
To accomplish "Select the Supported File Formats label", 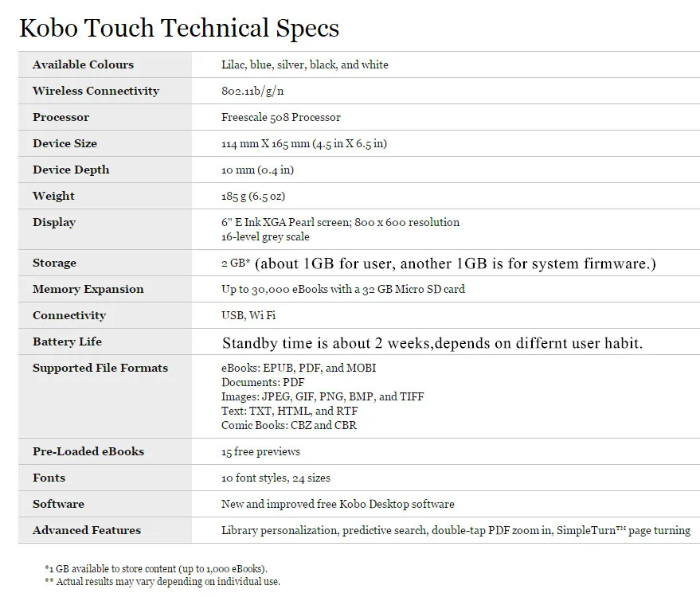I will click(100, 368).
